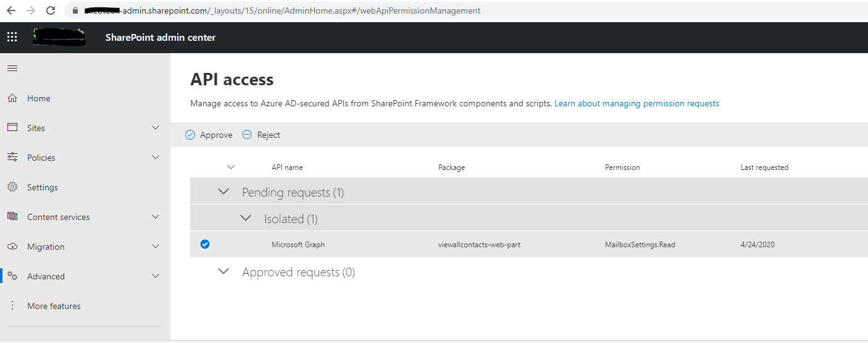Click the 4/24/2020 date cell
868x343 pixels.
point(757,244)
